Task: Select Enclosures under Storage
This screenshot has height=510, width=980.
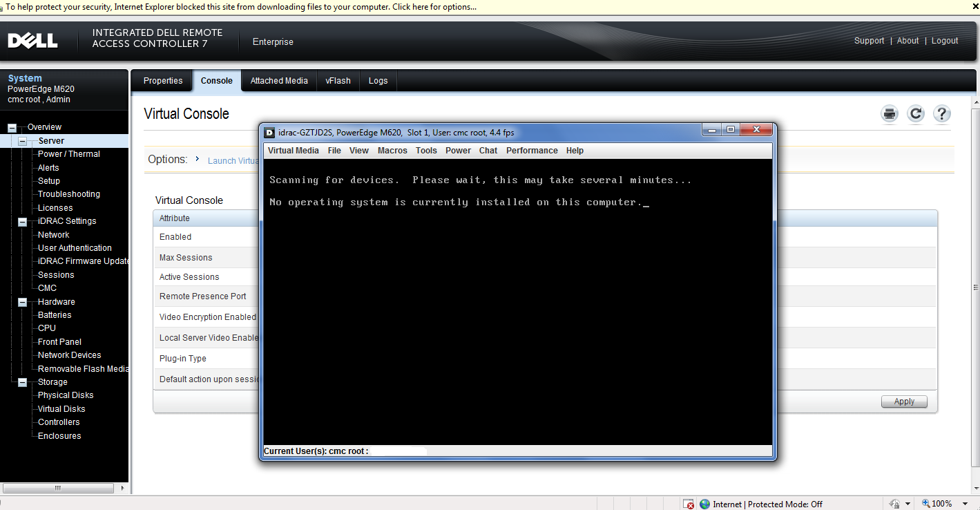Action: click(x=59, y=436)
